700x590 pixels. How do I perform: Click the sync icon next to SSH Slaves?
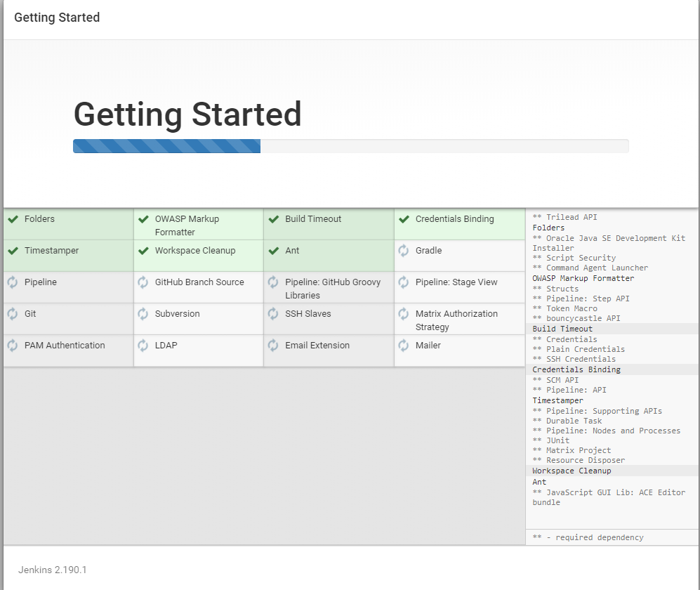[273, 314]
